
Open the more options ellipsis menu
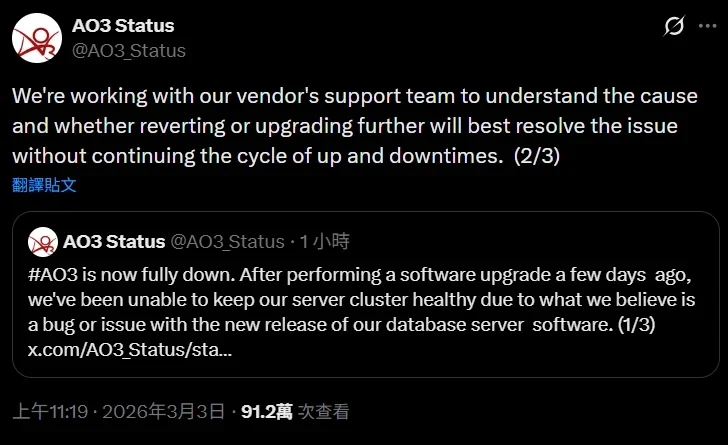coord(708,25)
